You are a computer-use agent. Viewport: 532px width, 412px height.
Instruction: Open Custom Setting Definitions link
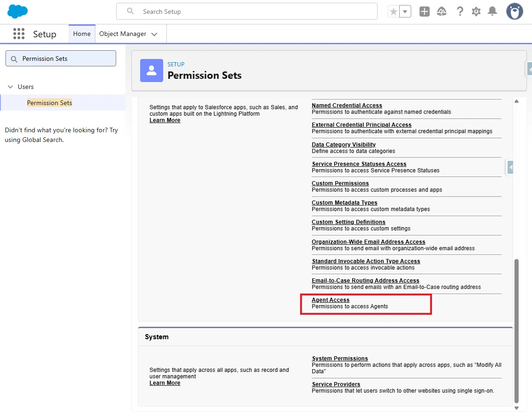point(349,222)
